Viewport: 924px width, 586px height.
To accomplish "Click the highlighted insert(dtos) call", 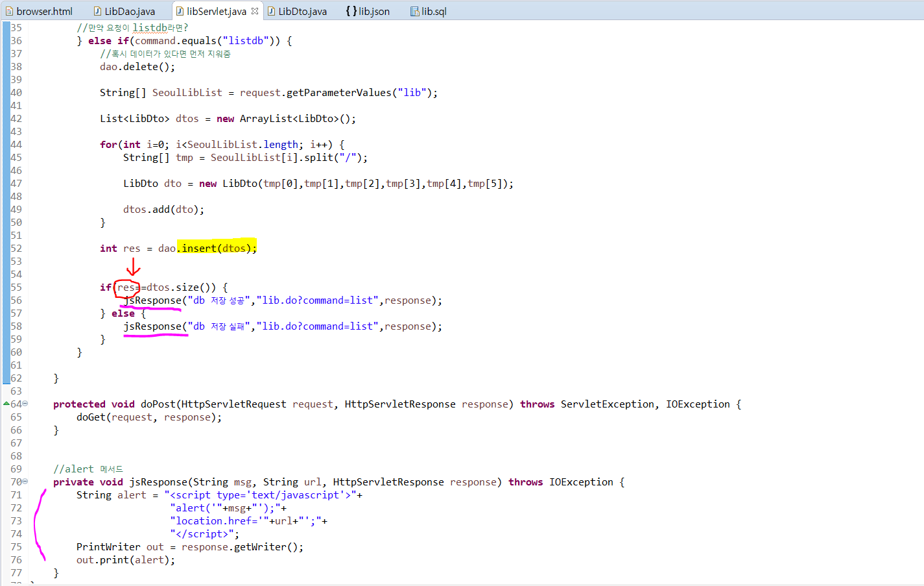I will [x=217, y=248].
